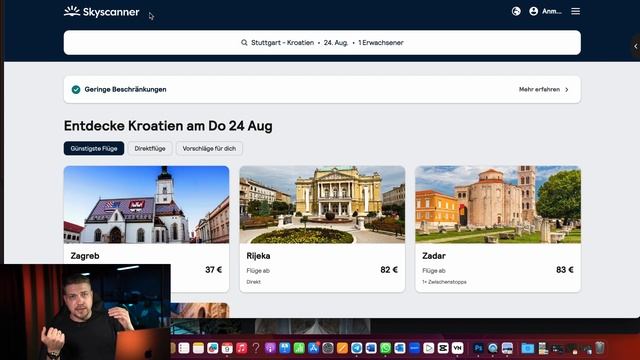Select the Direktflüge tab
The image size is (640, 360).
150,149
